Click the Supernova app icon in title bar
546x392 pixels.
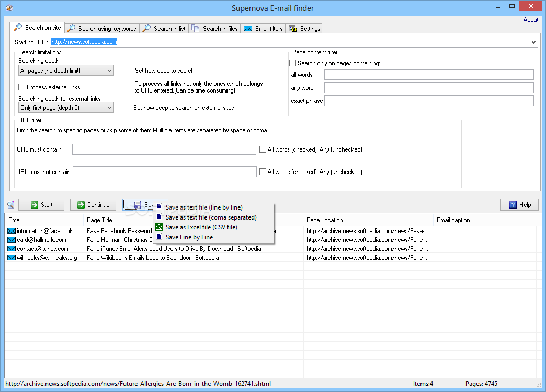9,8
